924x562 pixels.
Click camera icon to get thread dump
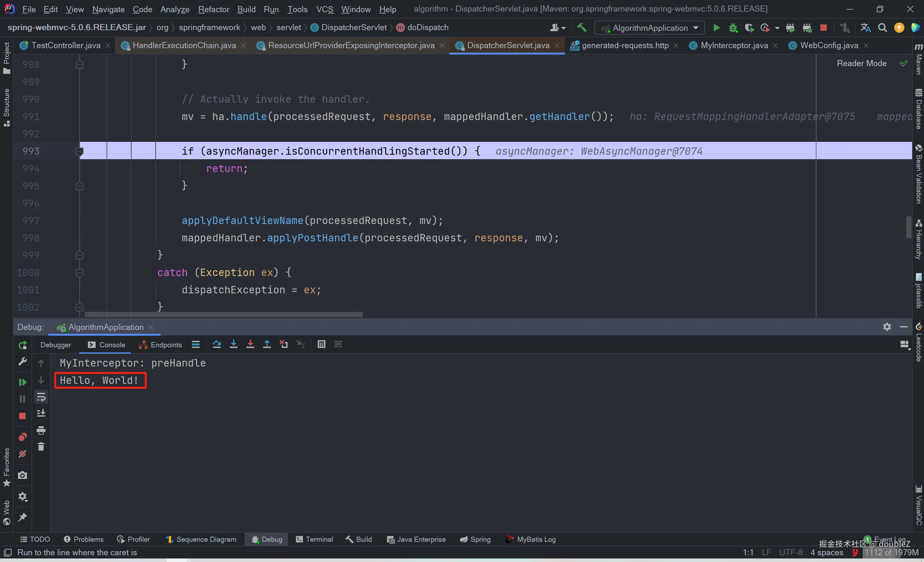pyautogui.click(x=22, y=475)
